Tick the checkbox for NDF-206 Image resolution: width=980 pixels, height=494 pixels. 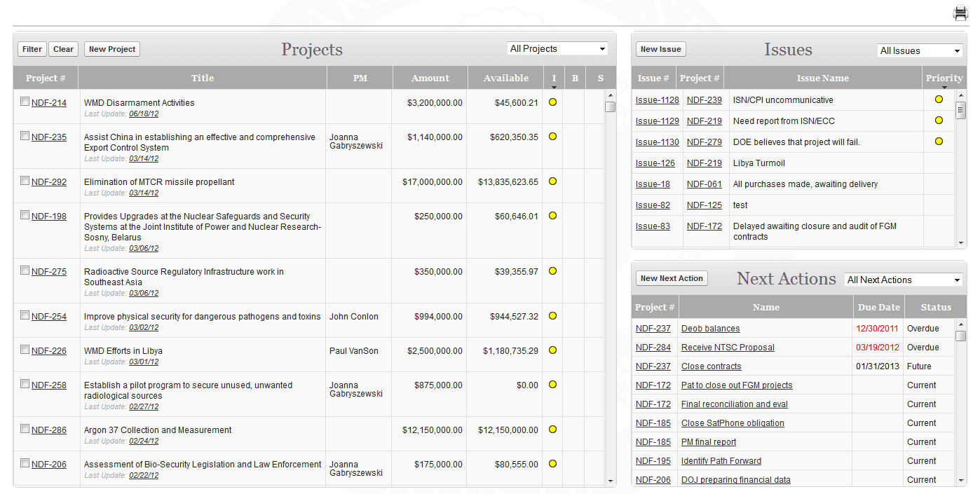(25, 464)
